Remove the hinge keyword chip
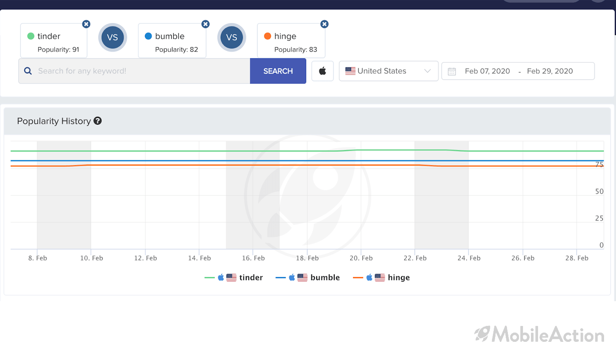This screenshot has height=364, width=616. (x=325, y=24)
